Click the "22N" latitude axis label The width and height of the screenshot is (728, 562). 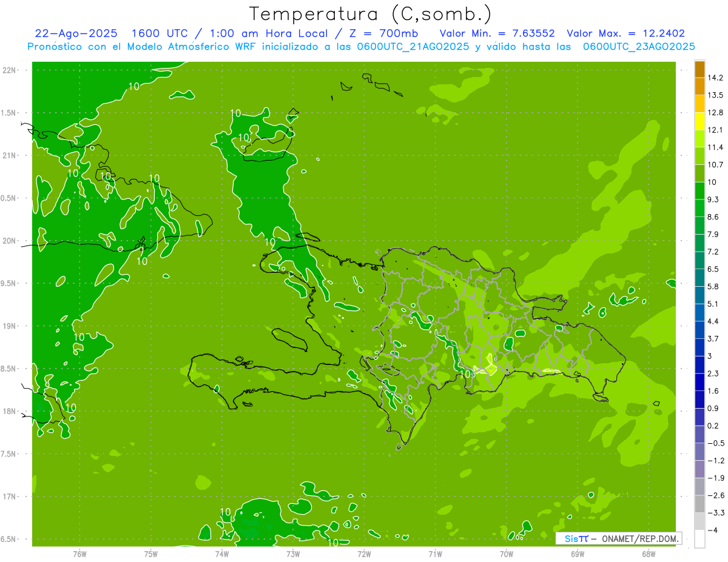click(8, 70)
